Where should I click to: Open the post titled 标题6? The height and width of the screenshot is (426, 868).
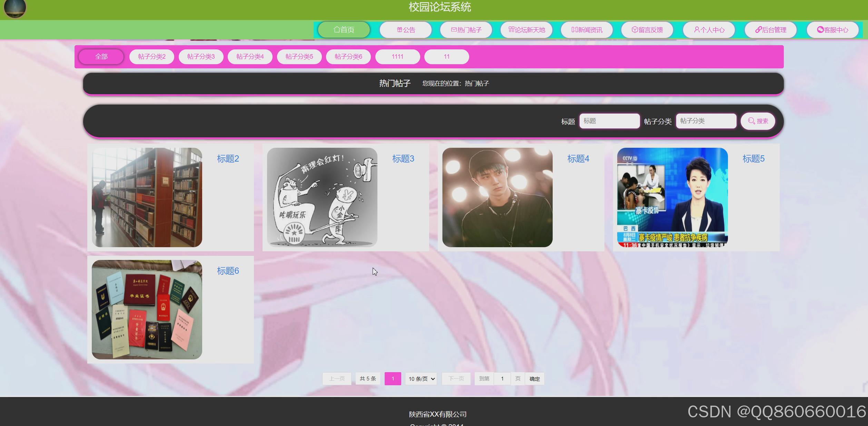click(x=228, y=271)
